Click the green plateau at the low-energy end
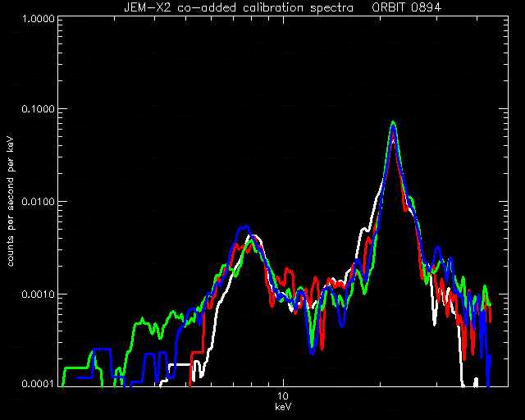 pos(142,322)
